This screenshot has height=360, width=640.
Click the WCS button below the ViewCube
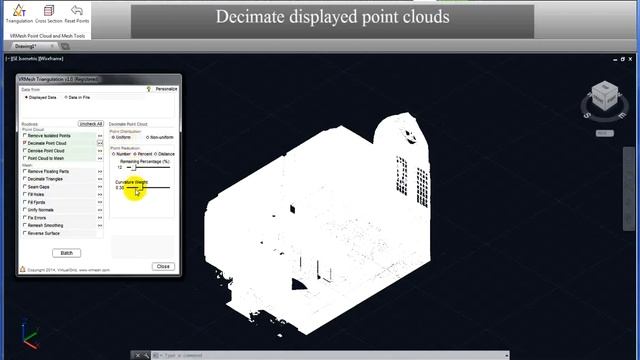click(x=604, y=133)
